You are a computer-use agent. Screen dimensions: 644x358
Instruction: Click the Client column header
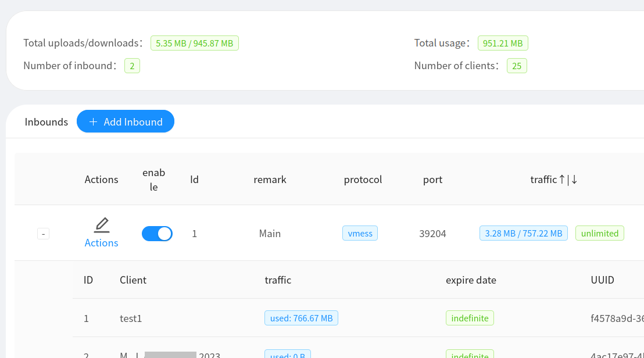tap(133, 280)
